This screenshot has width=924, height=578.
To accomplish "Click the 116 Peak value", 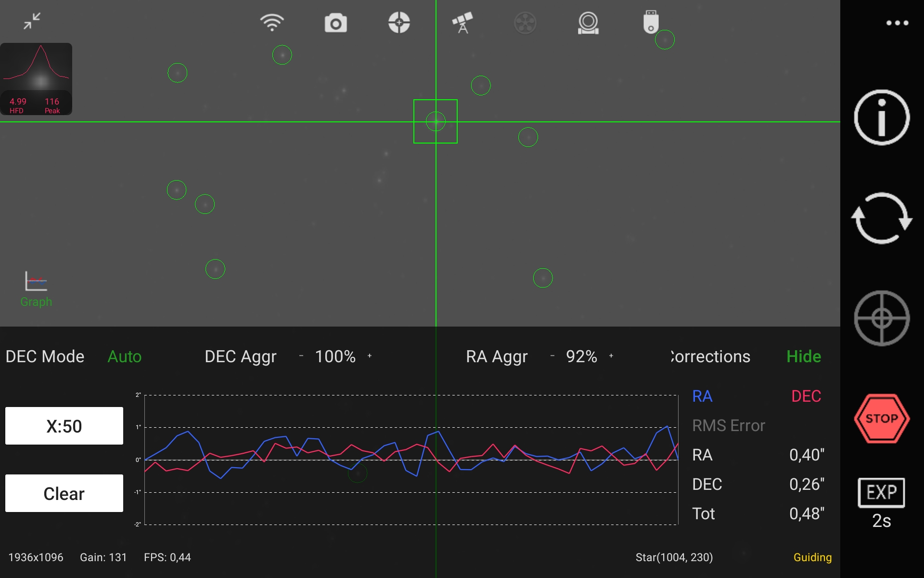I will coord(52,102).
